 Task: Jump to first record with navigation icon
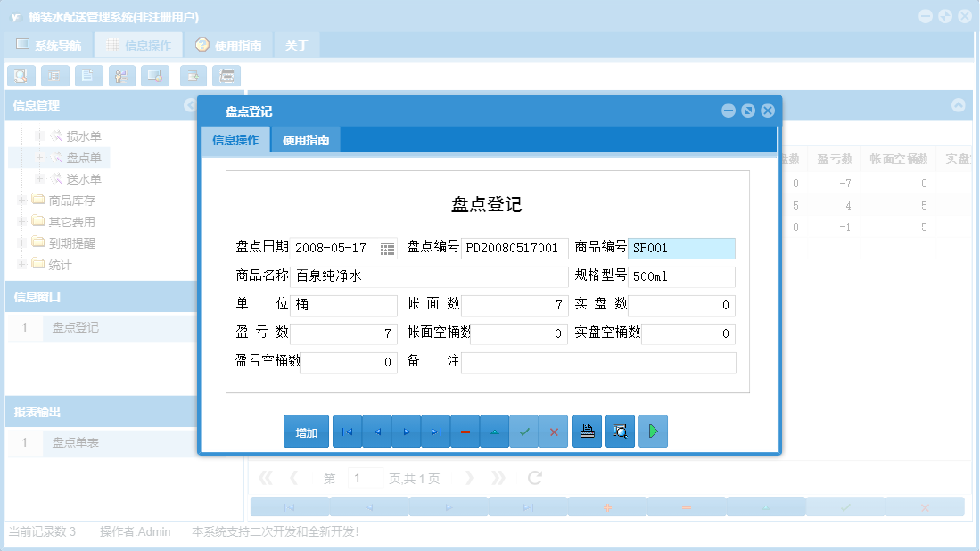[x=347, y=431]
